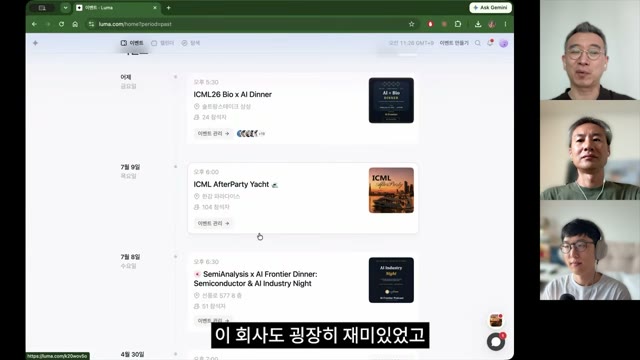The height and width of the screenshot is (360, 640).
Task: Open the AI Industry Night thumbnail
Action: coord(391,280)
